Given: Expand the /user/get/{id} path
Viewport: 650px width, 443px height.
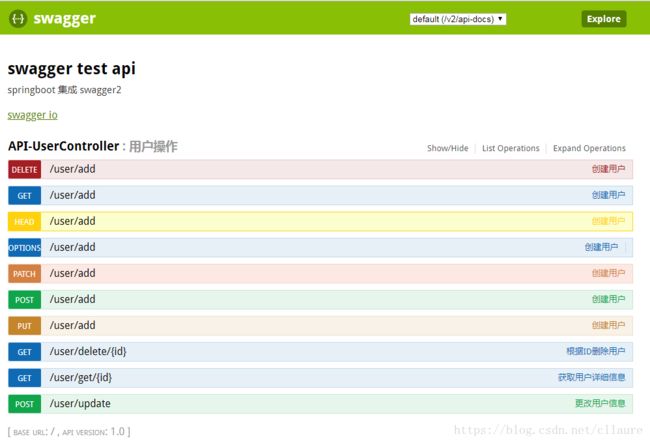Looking at the screenshot, I should click(81, 378).
